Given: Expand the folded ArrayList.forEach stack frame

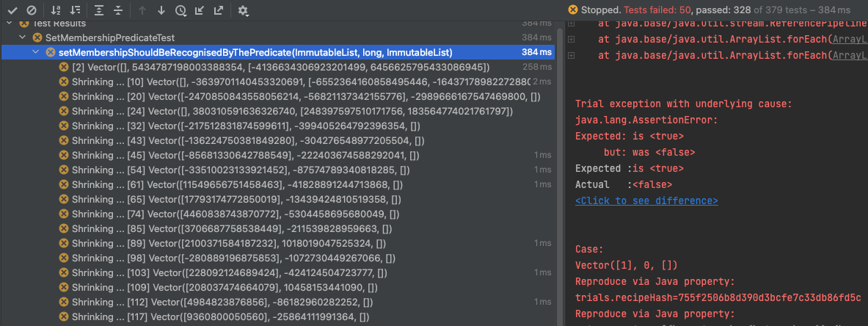Looking at the screenshot, I should tap(572, 40).
